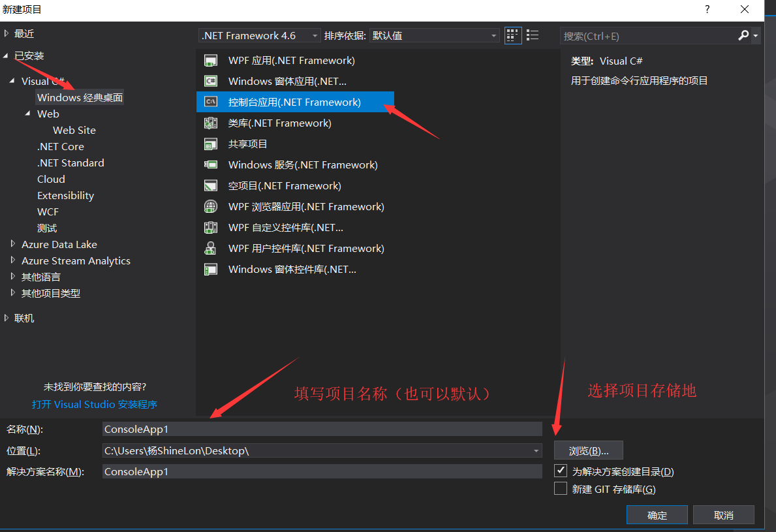
Task: Click the 取消 button
Action: pyautogui.click(x=724, y=514)
